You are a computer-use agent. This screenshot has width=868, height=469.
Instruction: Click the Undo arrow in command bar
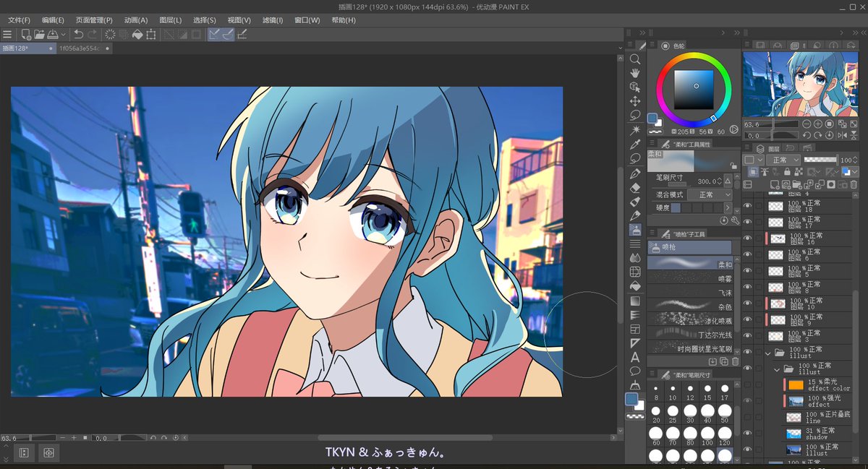tap(78, 34)
